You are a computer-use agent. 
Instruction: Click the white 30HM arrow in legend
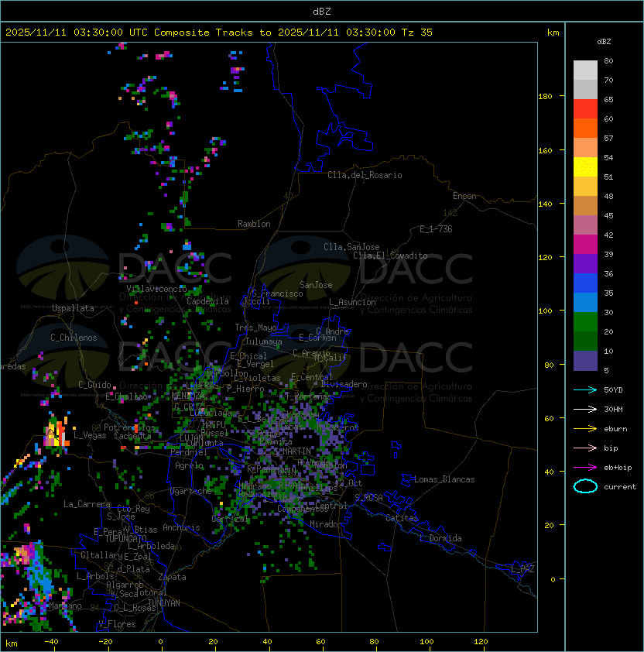click(x=585, y=410)
